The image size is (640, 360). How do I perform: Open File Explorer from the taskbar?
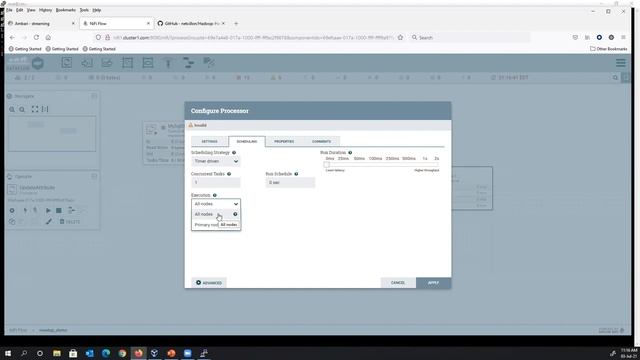57,353
